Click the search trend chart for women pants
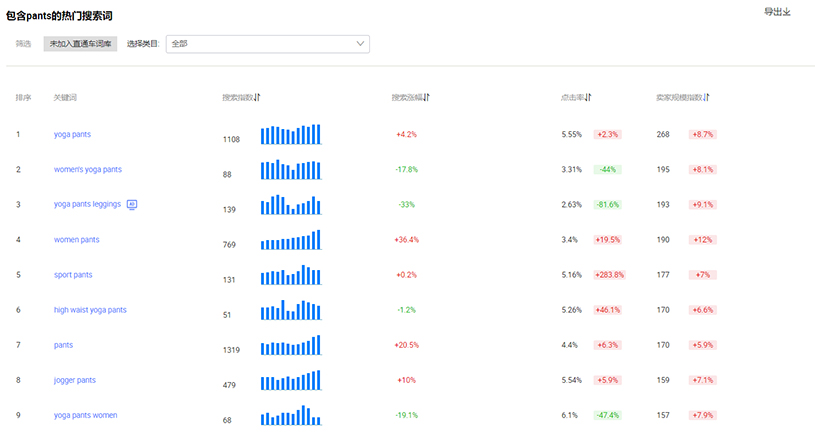The width and height of the screenshot is (815, 436). click(x=290, y=240)
